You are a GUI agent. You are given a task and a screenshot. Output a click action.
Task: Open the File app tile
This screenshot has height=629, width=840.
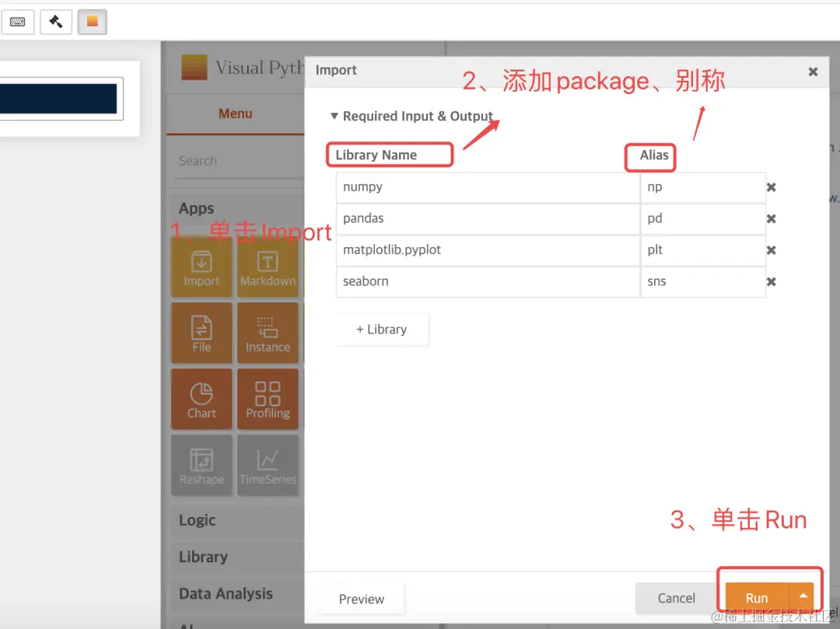[201, 333]
